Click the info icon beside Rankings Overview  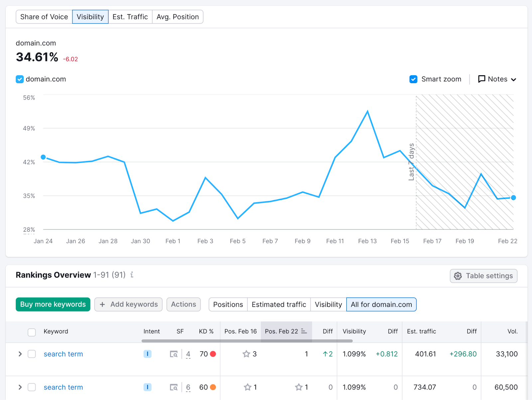click(x=132, y=275)
